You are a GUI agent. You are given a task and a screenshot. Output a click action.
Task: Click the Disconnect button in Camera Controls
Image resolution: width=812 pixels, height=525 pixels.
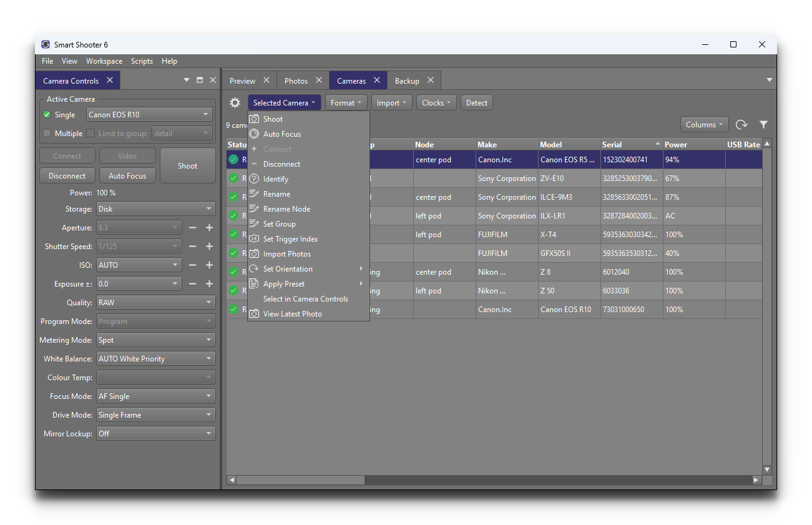coord(67,176)
